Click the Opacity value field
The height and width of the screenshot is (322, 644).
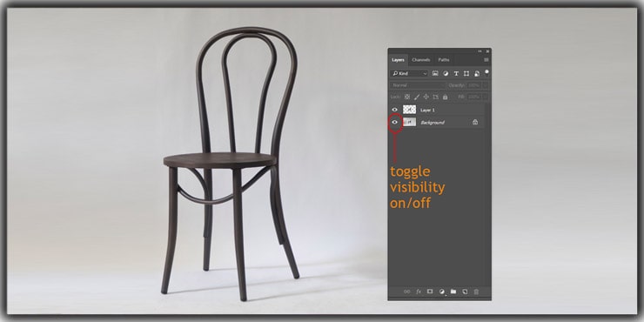(x=473, y=85)
